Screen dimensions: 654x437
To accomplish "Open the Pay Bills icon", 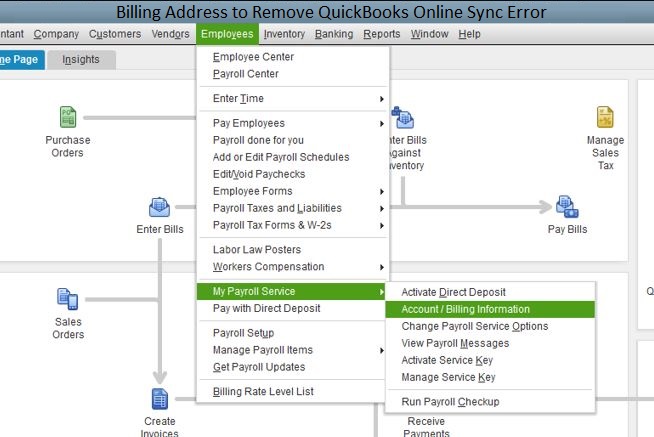I will coord(567,207).
